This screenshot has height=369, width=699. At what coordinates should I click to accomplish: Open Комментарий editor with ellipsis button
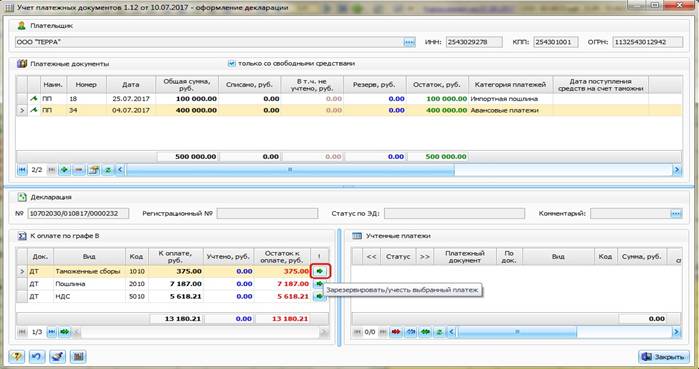(x=676, y=213)
